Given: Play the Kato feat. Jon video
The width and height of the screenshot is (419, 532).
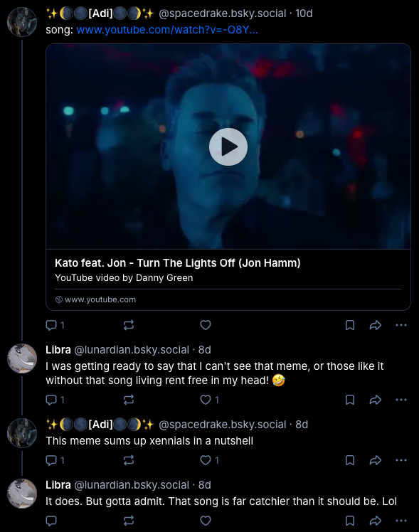Looking at the screenshot, I should point(228,147).
